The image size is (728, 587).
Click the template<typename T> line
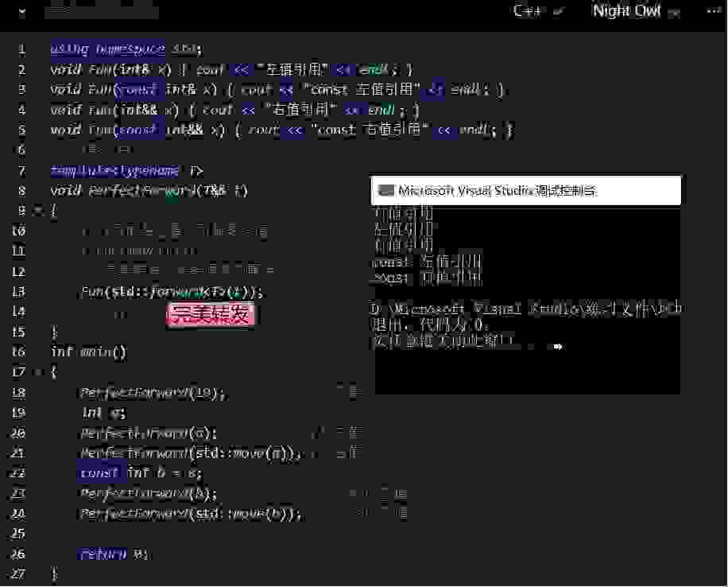[126, 170]
